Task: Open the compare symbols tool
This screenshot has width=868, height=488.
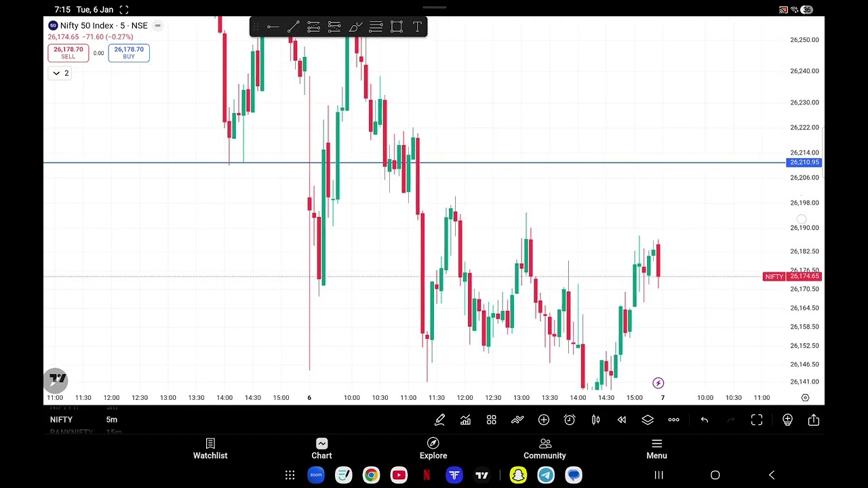Action: (x=517, y=420)
